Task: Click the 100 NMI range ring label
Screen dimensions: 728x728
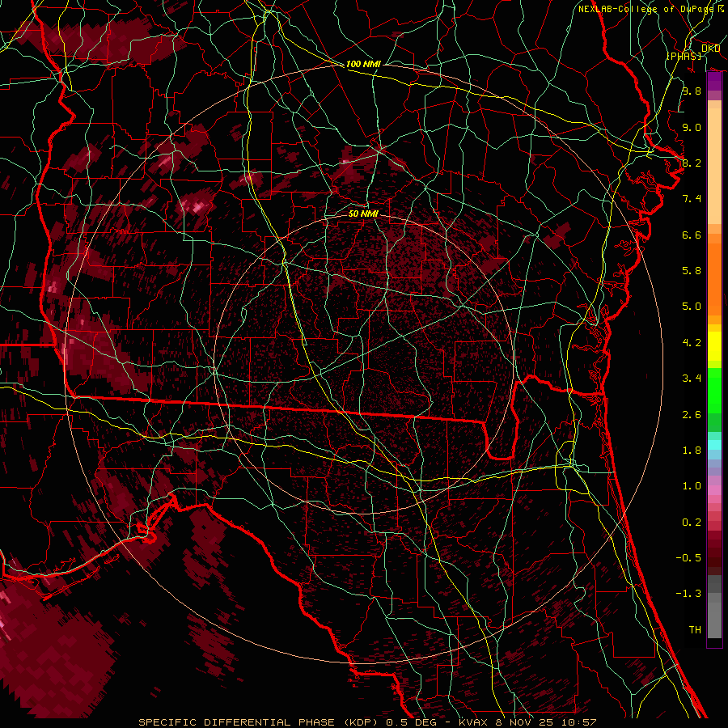Action: [362, 64]
